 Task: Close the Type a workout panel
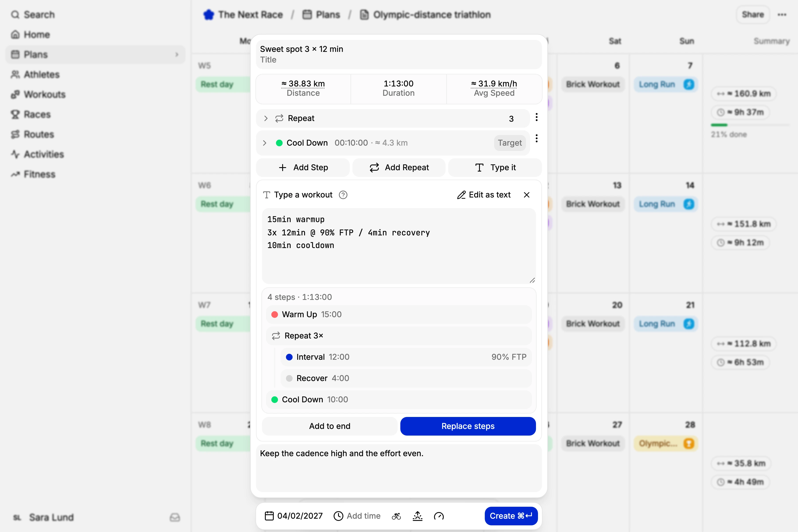point(527,195)
